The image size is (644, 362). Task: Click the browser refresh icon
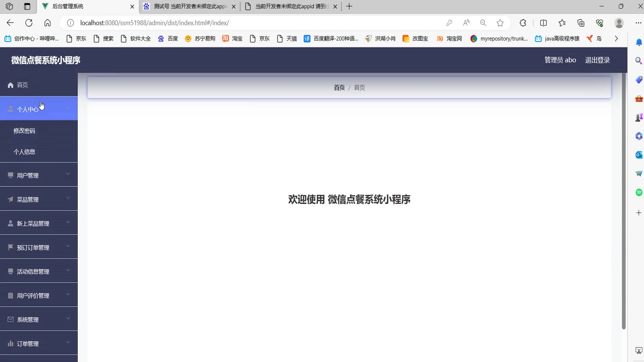[29, 23]
